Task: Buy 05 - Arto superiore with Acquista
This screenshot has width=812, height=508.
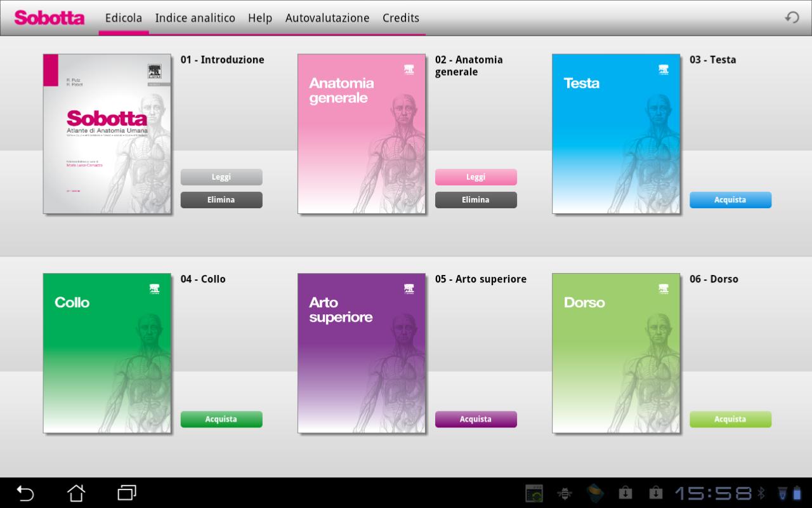Action: (476, 419)
